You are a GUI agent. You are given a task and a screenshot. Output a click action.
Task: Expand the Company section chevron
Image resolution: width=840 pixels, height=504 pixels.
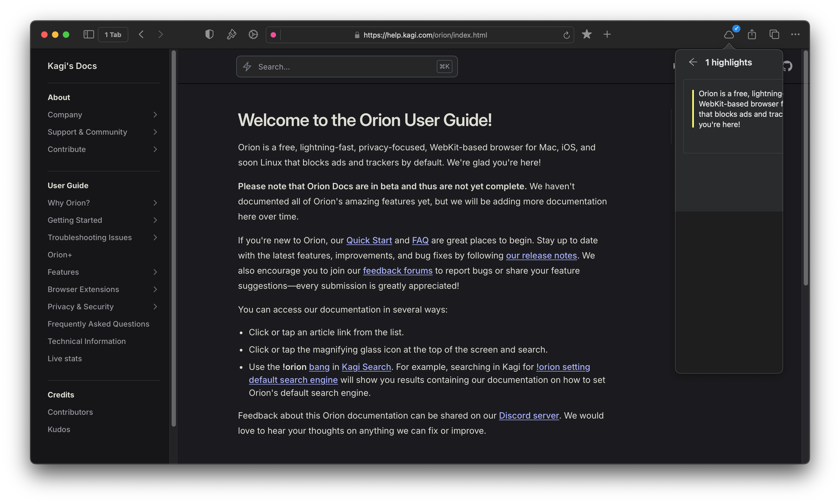(x=155, y=115)
